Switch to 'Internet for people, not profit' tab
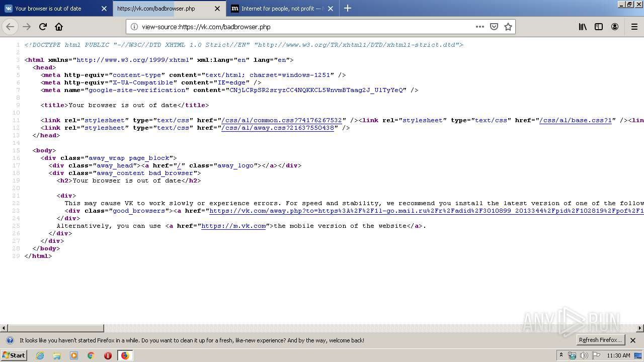The image size is (644, 362). [x=282, y=9]
